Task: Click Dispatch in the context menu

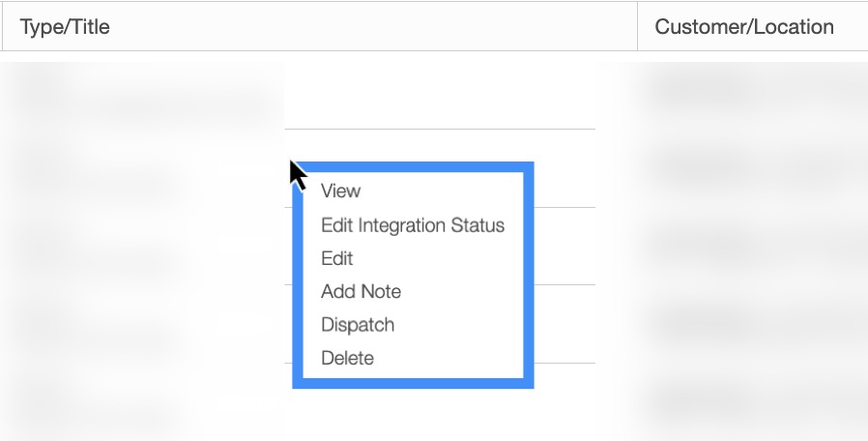Action: pyautogui.click(x=358, y=325)
